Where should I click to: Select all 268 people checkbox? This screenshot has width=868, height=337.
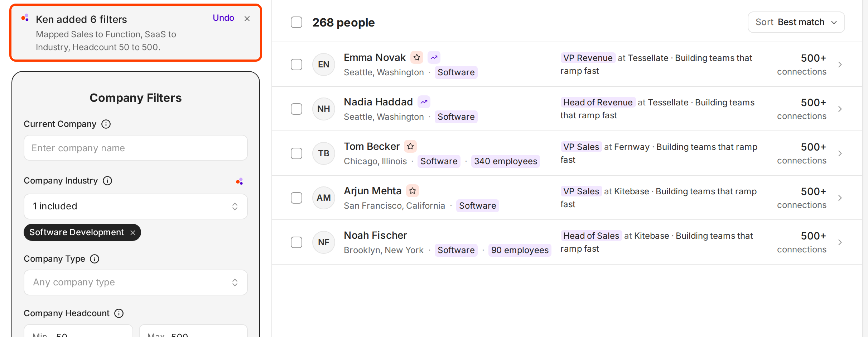click(x=296, y=22)
